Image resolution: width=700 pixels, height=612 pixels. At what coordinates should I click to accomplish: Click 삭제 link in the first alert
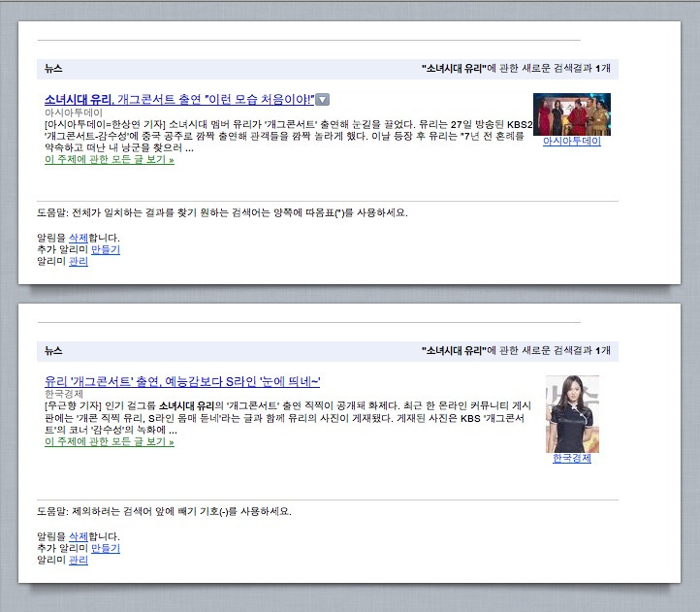tap(79, 238)
